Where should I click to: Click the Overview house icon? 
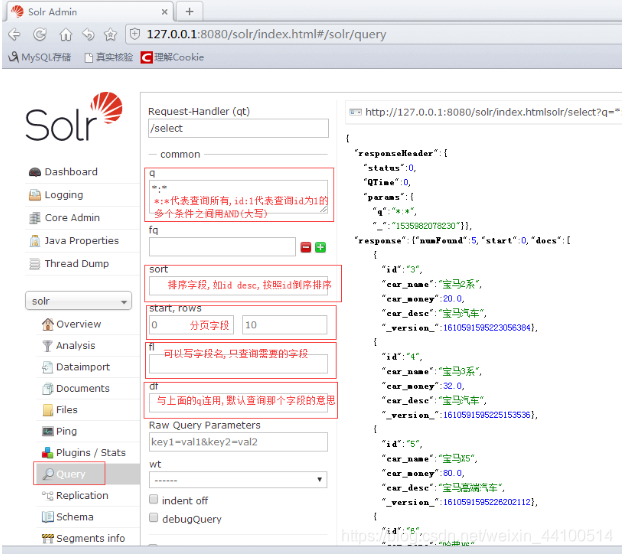48,324
